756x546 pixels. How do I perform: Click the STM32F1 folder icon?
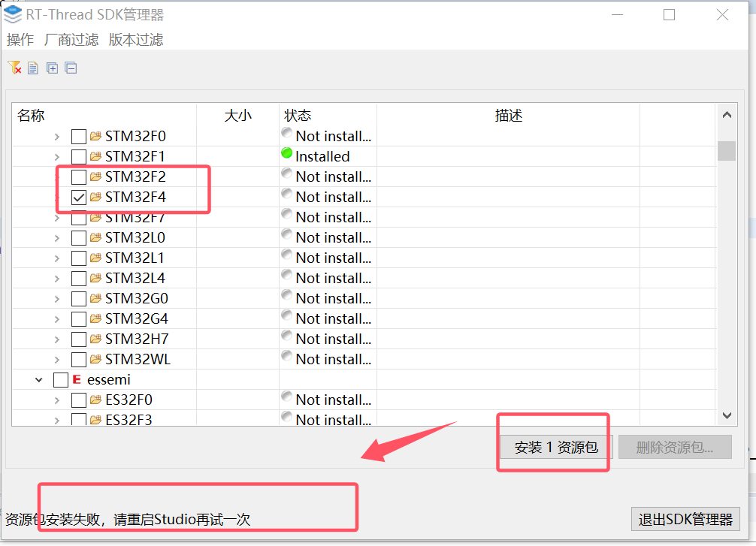tap(95, 157)
